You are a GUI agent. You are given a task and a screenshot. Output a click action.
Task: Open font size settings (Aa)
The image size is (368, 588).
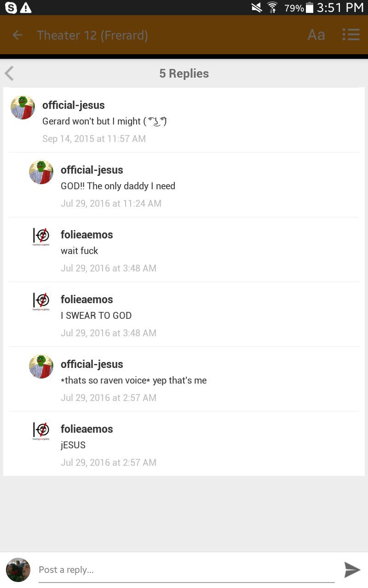(x=316, y=35)
